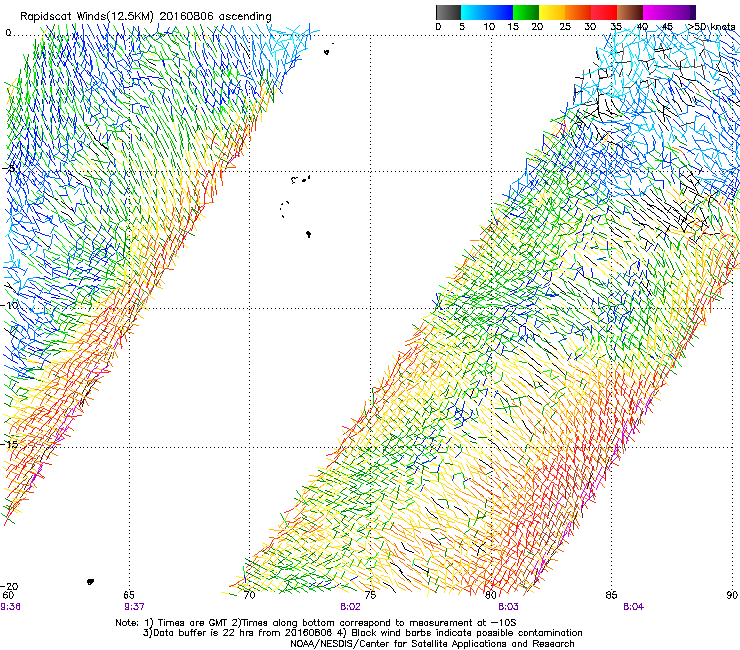Viewport: 740px width, 650px height.
Task: Pick the brown 35–40 knots legend segment
Action: pos(630,12)
